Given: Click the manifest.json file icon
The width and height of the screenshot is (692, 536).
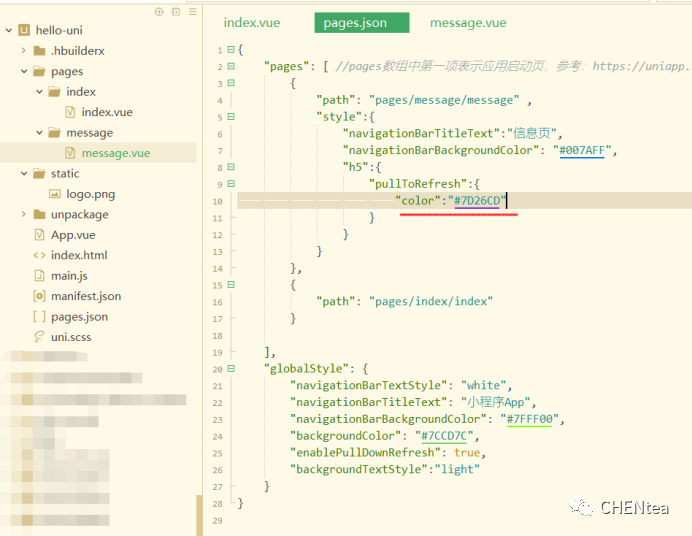Looking at the screenshot, I should pyautogui.click(x=39, y=296).
